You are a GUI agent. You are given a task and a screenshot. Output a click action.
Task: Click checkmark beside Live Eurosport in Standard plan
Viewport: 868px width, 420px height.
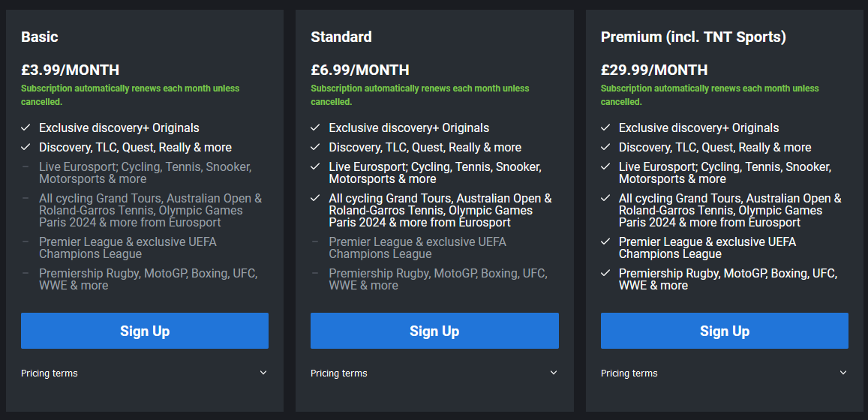[x=315, y=167]
